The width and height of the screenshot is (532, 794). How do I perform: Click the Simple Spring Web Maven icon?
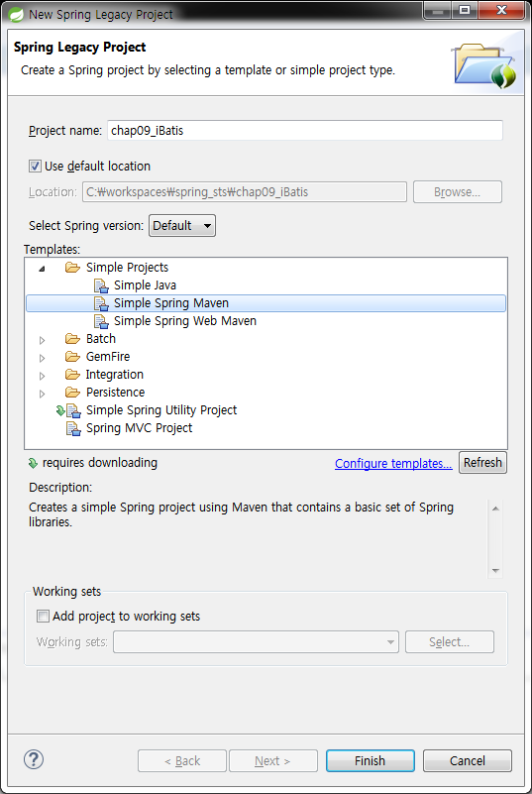[x=101, y=321]
